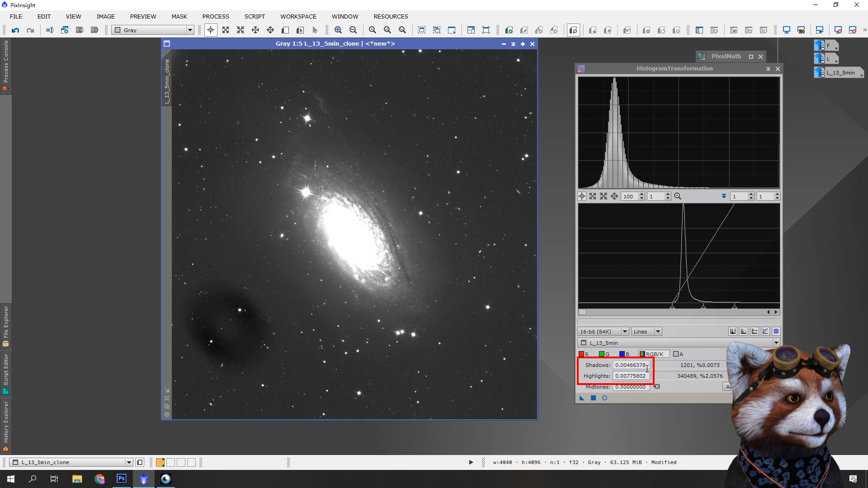Click the histogram readout crosshair icon
Viewport: 868px width, 488px height.
pyautogui.click(x=582, y=196)
